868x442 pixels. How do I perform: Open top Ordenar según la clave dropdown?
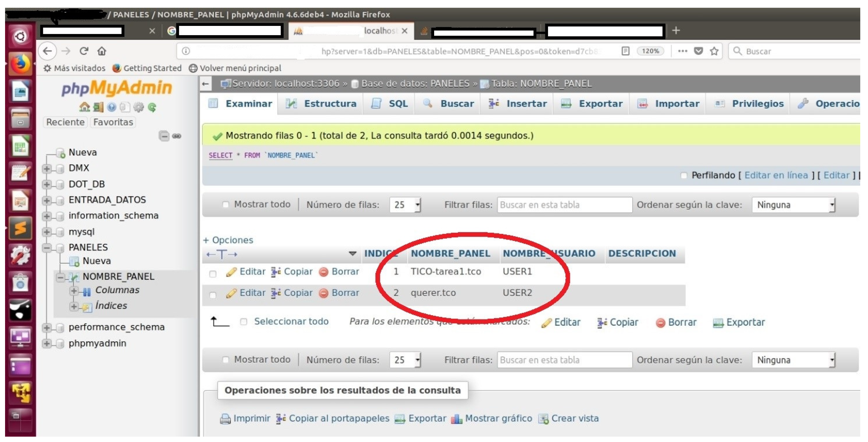pyautogui.click(x=794, y=205)
